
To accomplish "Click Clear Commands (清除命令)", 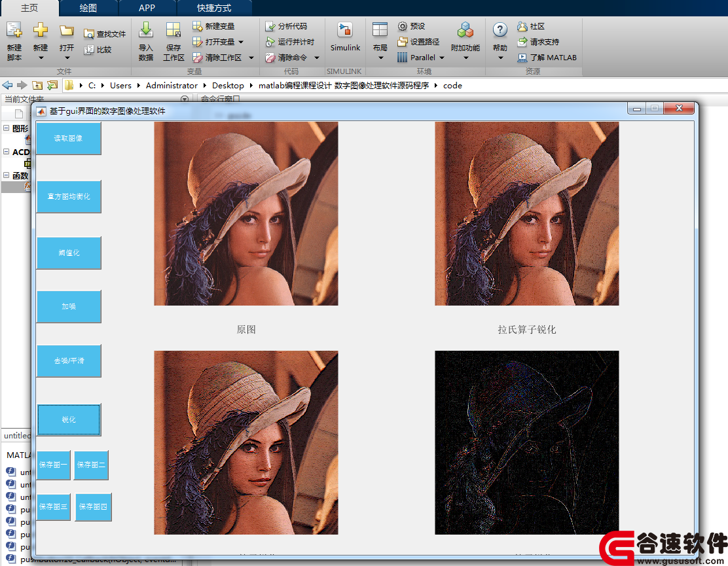I will click(x=286, y=58).
